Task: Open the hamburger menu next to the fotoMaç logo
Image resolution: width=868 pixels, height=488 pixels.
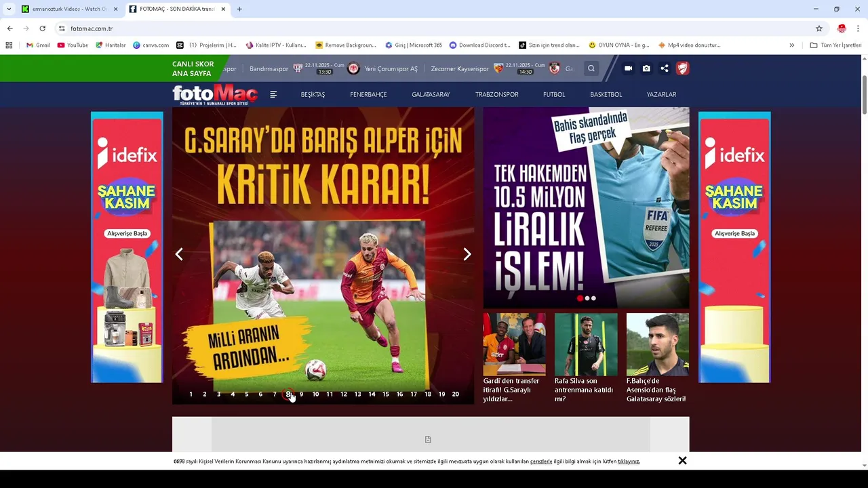Action: click(273, 94)
